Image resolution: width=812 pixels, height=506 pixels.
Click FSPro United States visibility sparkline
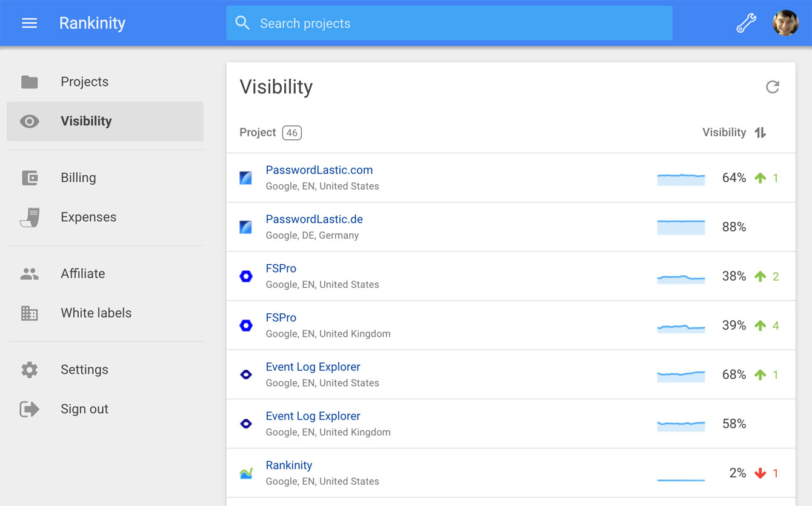(x=681, y=279)
